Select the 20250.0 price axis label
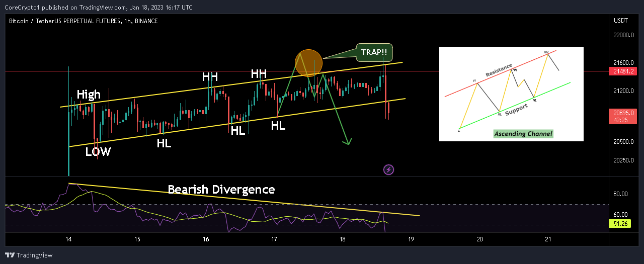Screen dimensions: 644x264 coord(623,160)
